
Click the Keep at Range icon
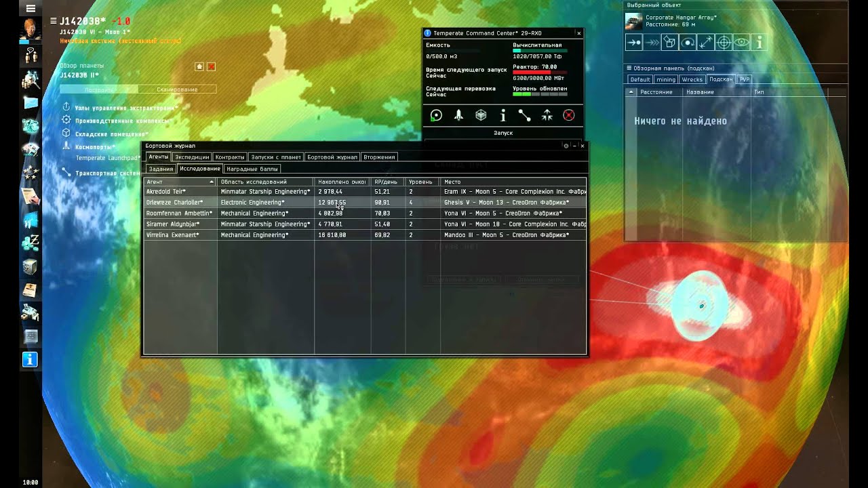coord(705,42)
